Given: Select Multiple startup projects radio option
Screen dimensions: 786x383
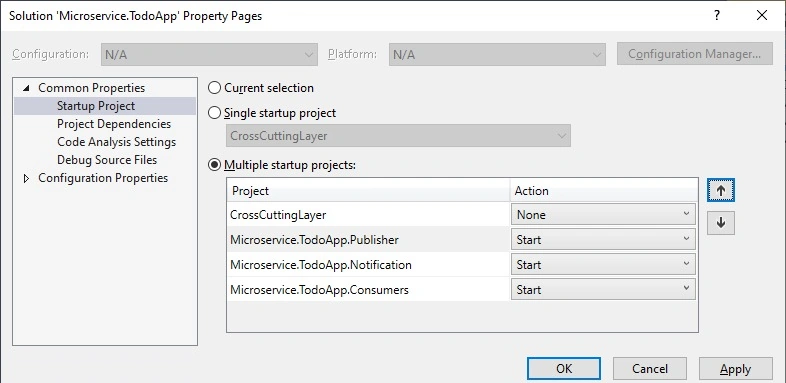Looking at the screenshot, I should [x=215, y=165].
